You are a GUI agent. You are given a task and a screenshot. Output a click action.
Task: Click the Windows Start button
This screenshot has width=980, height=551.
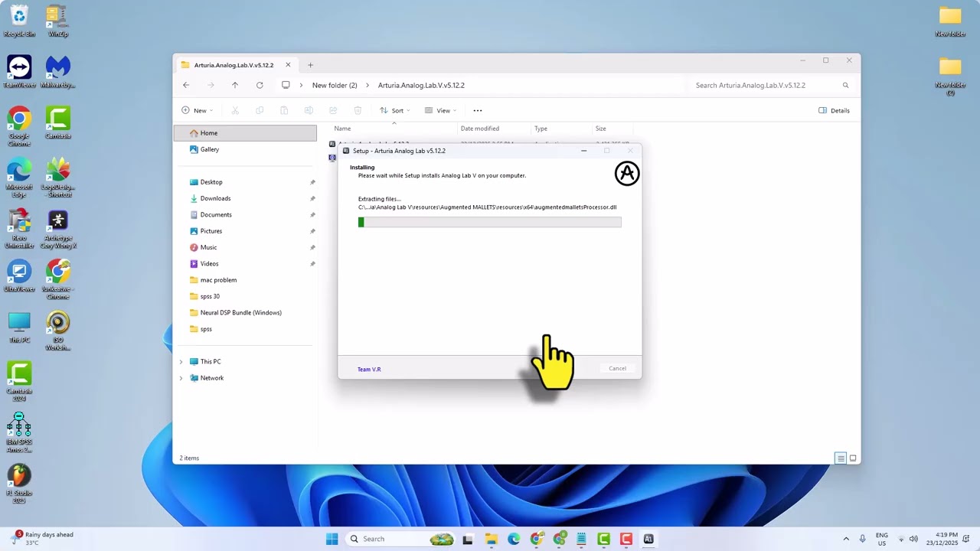point(332,539)
